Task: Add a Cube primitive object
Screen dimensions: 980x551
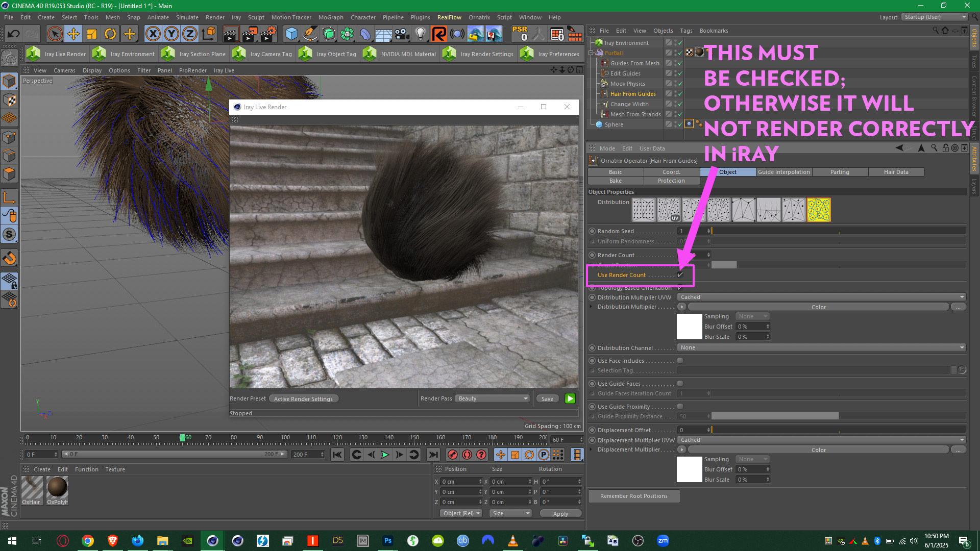Action: pyautogui.click(x=291, y=34)
